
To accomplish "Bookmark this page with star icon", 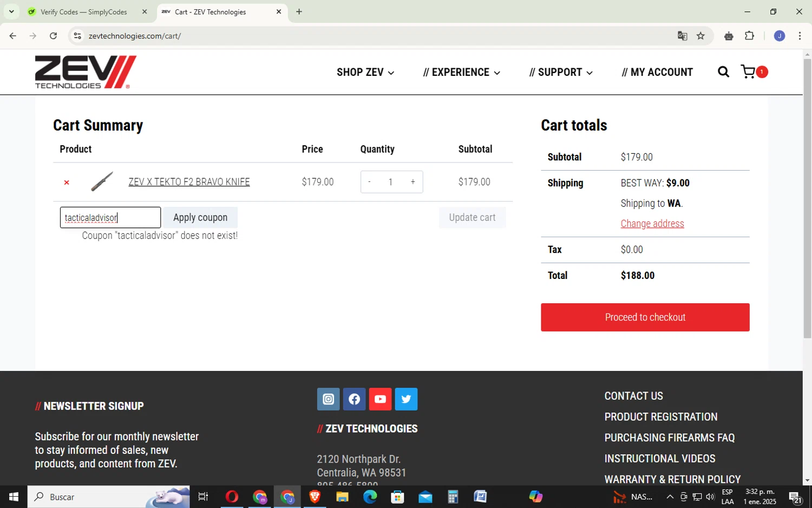I will pos(700,36).
